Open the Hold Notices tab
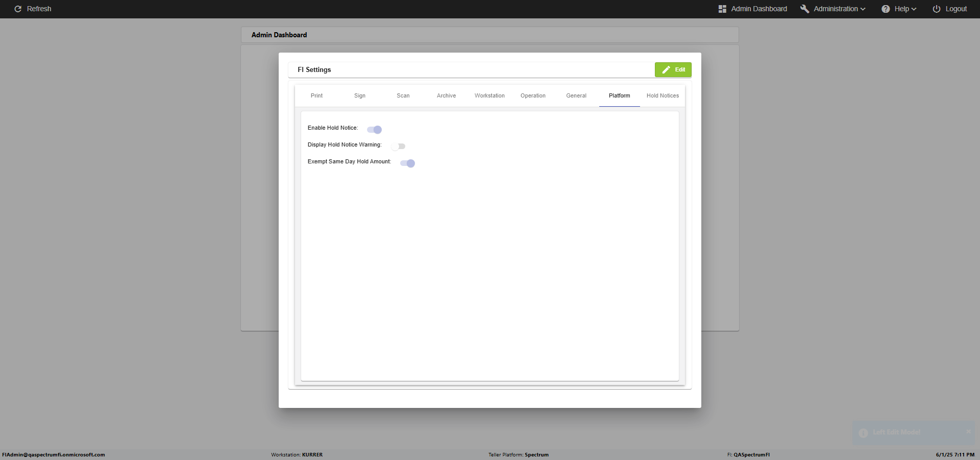Screen dimensions: 980x460 (663, 96)
